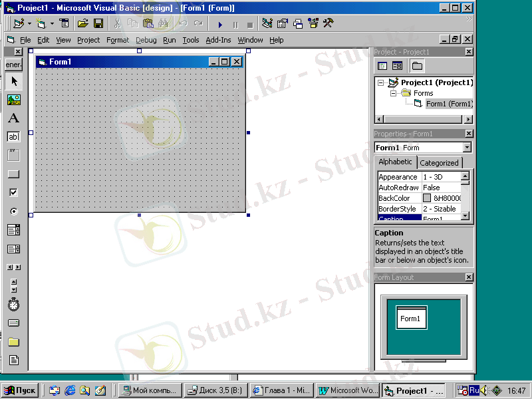This screenshot has width=532, height=399.
Task: Select the PictureBox tool
Action: coord(13,100)
